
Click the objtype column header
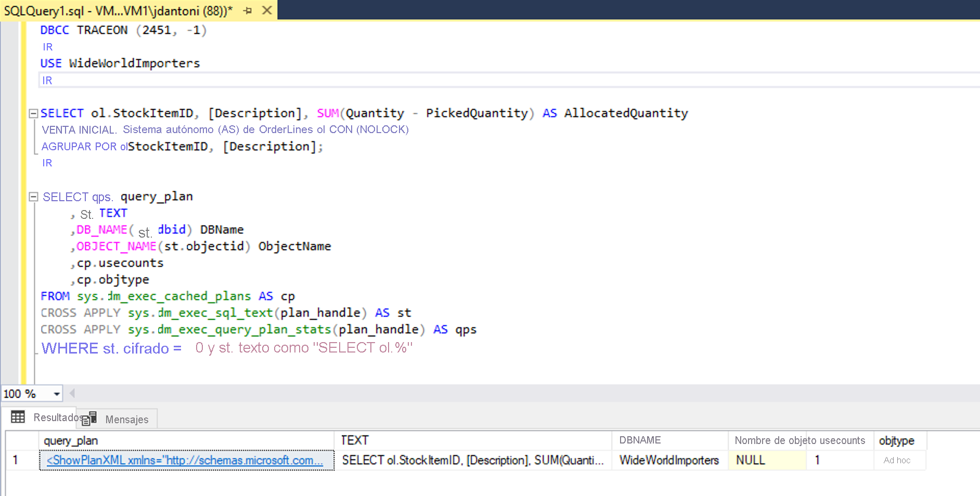(x=900, y=440)
